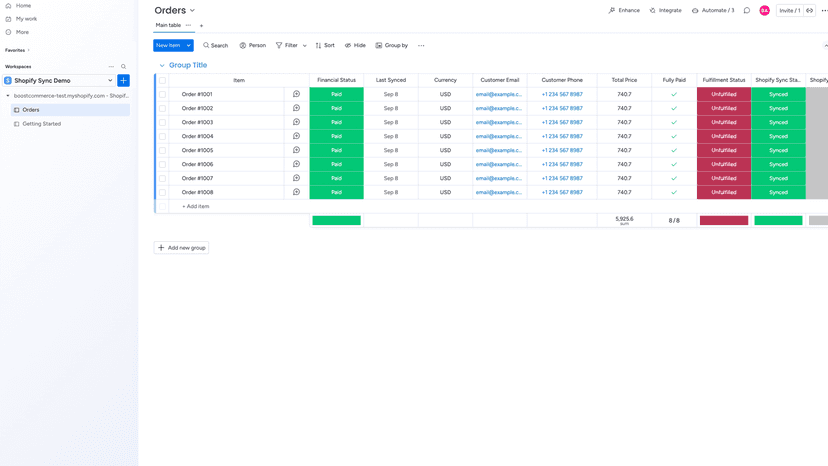Open the conversation icon for Order #1005

click(296, 150)
